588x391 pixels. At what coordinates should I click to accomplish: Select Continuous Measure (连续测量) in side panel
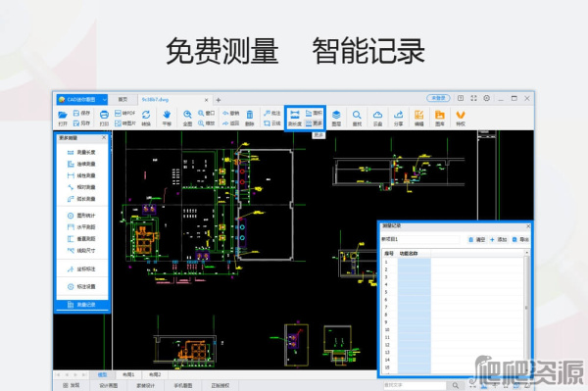click(x=81, y=164)
